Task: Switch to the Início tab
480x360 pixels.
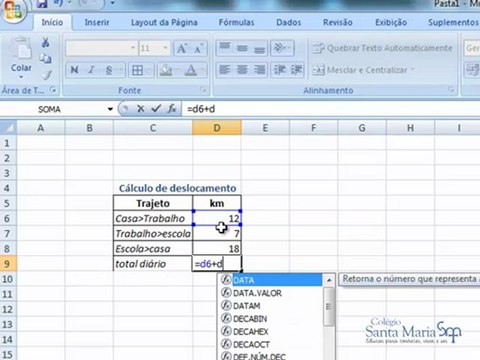Action: click(52, 22)
